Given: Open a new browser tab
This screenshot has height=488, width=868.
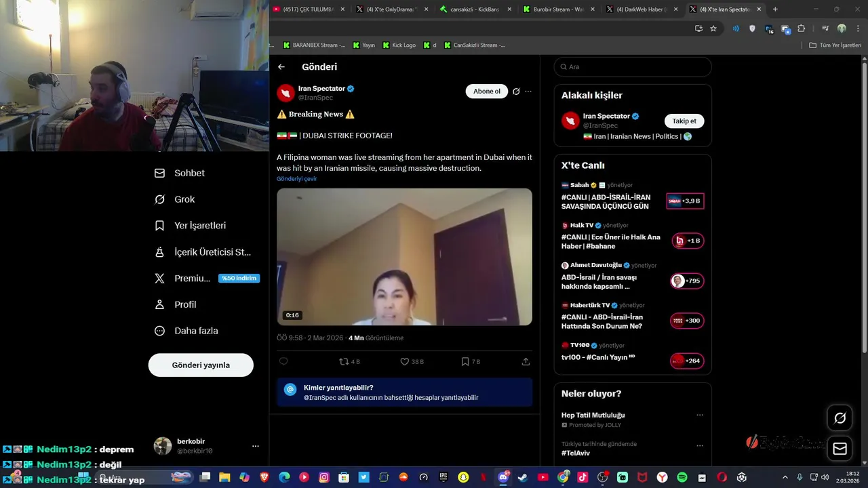Looking at the screenshot, I should [775, 9].
